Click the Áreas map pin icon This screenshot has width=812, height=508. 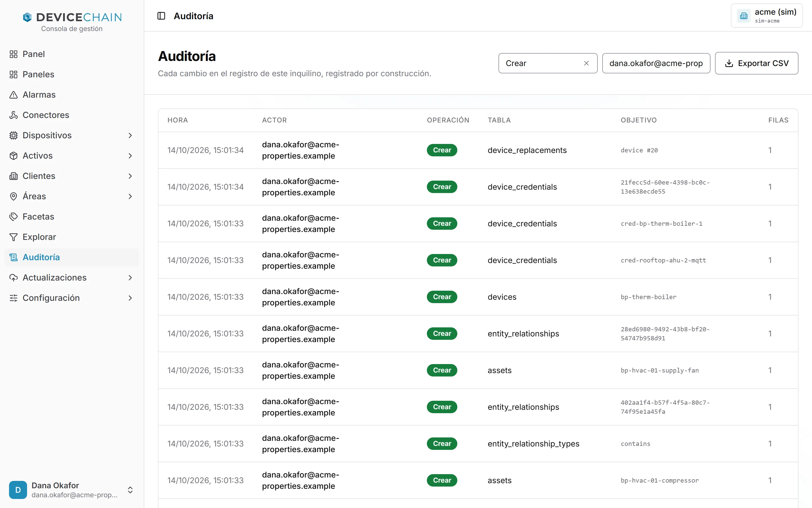[14, 196]
